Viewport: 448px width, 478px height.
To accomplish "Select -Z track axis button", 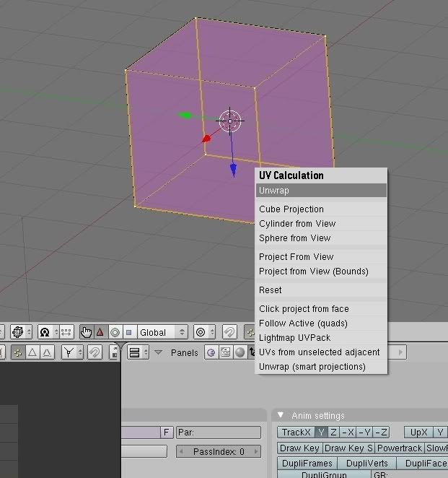I will coord(381,433).
